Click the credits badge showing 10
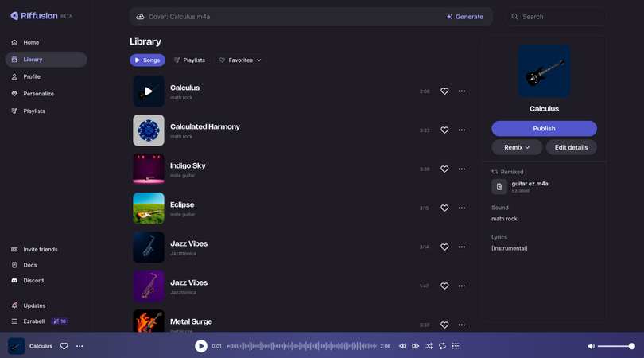This screenshot has width=644, height=358. (x=60, y=321)
